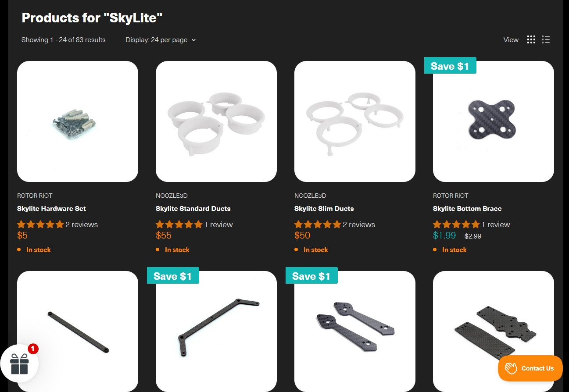View 2 reviews for Skylite Hardware Set
The image size is (569, 392).
coord(82,225)
